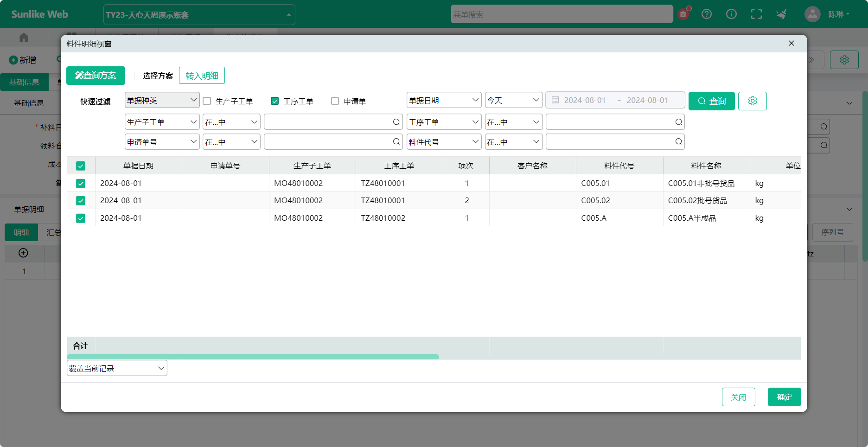Uncheck row with C005.02 material
Image resolution: width=868 pixels, height=447 pixels.
point(81,200)
